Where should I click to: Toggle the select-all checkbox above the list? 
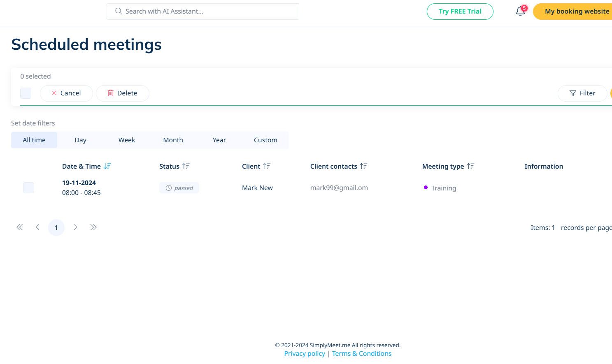coord(26,93)
